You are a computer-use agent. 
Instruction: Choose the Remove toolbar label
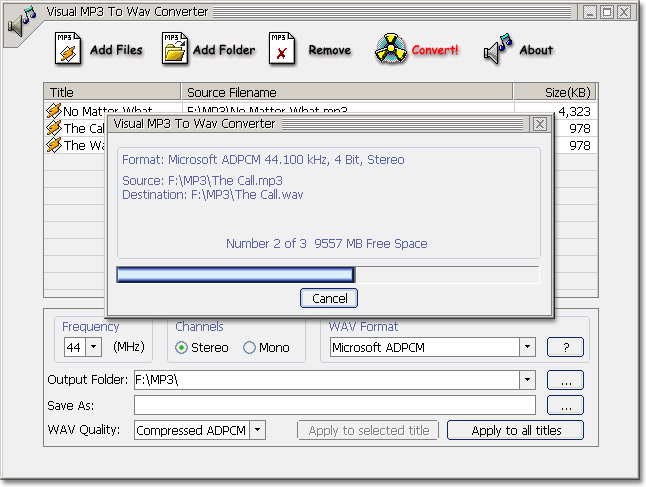[330, 50]
